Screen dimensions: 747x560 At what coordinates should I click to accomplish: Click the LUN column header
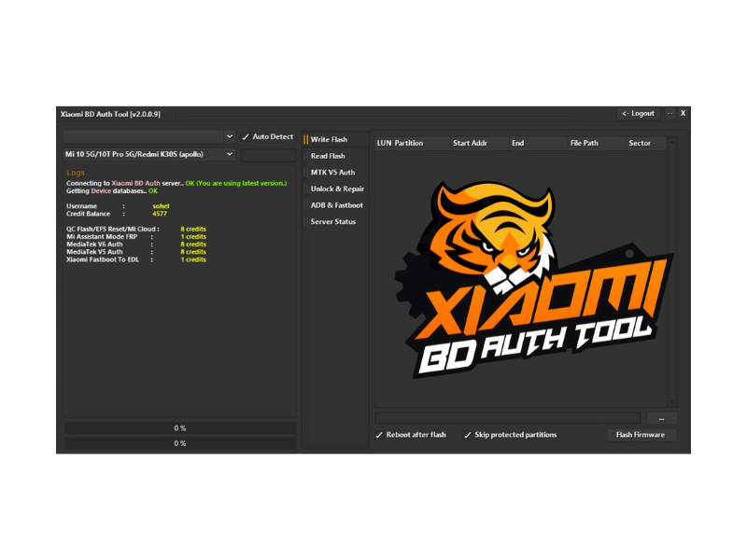[384, 144]
